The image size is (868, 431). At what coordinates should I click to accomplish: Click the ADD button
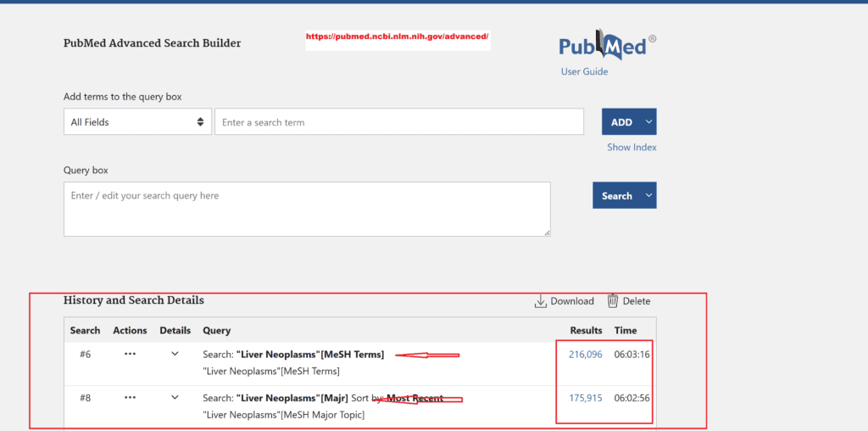621,122
